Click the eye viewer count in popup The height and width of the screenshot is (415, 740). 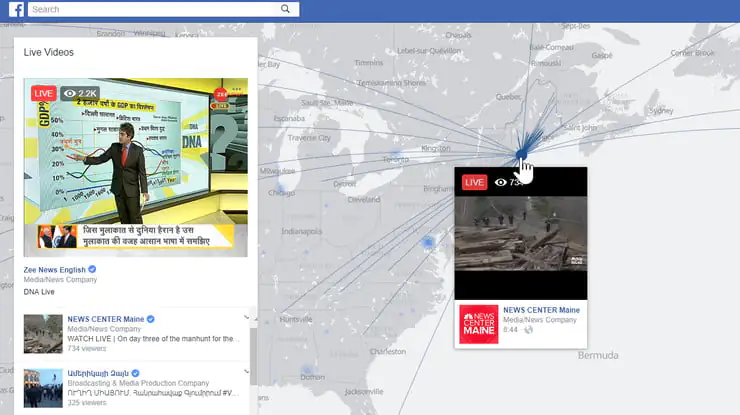point(509,182)
